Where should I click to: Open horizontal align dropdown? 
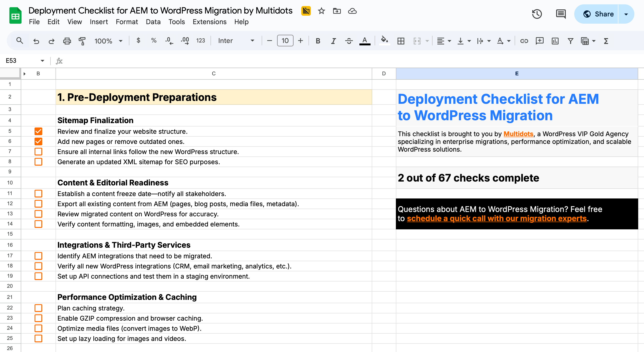444,41
